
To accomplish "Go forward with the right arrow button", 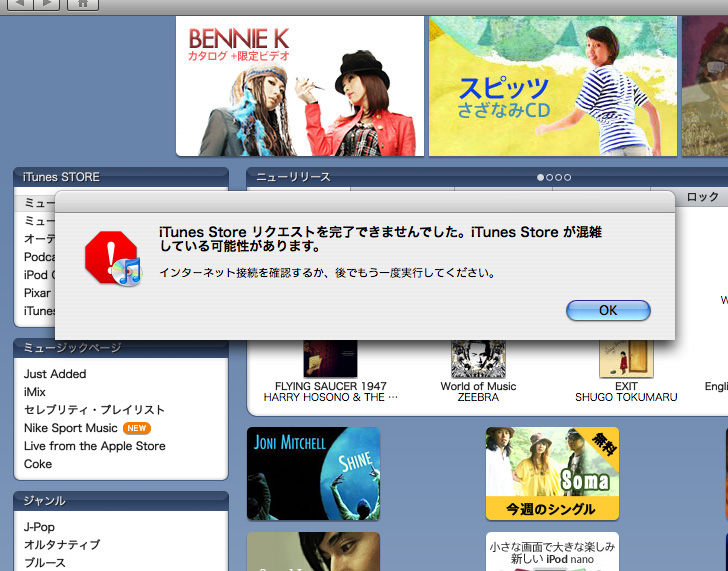I will point(47,4).
